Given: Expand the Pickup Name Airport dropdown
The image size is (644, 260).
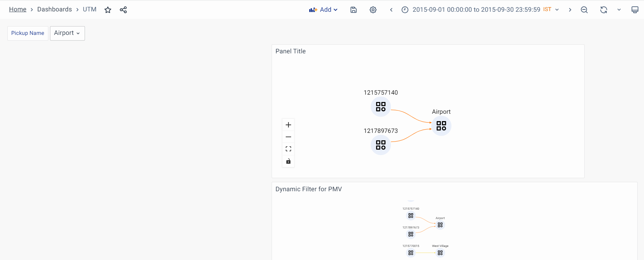Looking at the screenshot, I should point(67,33).
